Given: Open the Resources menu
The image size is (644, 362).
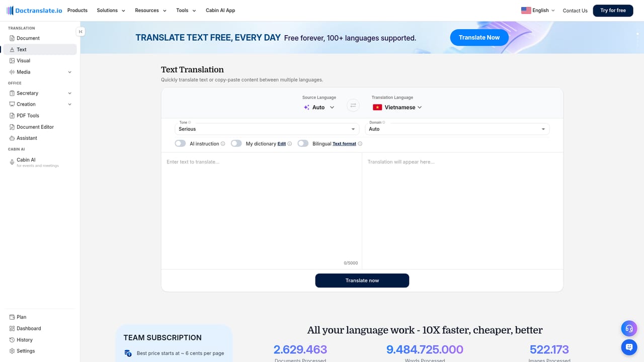Looking at the screenshot, I should point(151,11).
